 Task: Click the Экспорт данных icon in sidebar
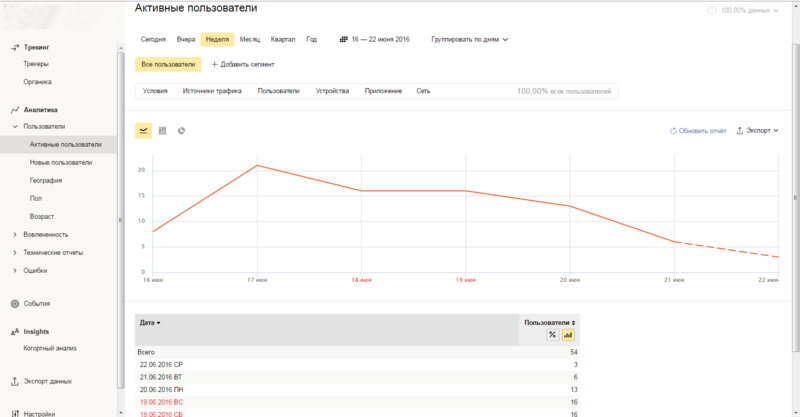(x=15, y=381)
